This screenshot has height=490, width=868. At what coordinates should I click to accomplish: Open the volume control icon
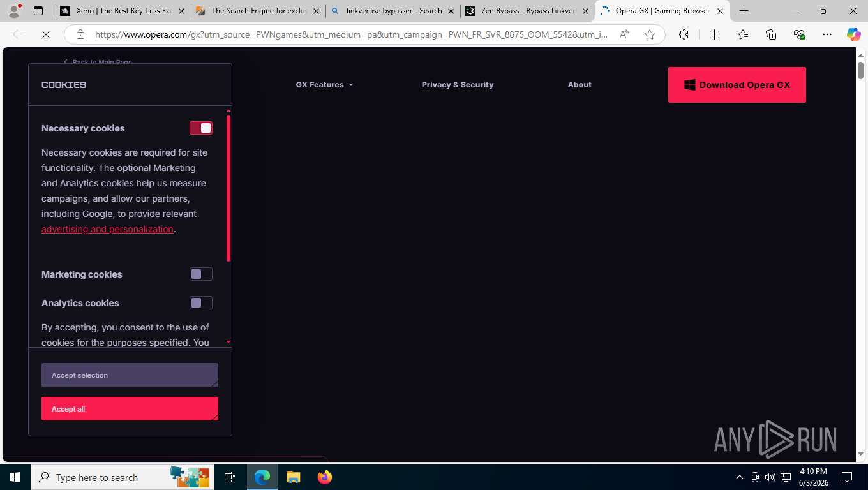(770, 477)
